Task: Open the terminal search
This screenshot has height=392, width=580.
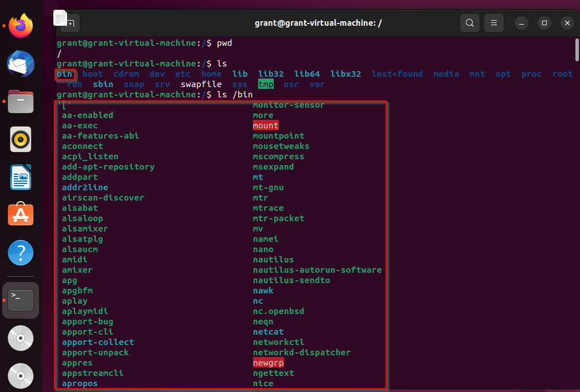Action: coord(469,23)
